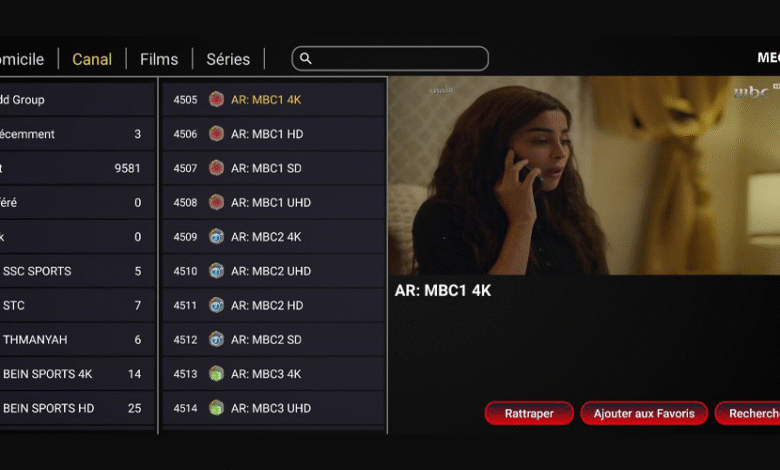Image resolution: width=780 pixels, height=470 pixels.
Task: Click the live video preview
Action: (x=584, y=175)
